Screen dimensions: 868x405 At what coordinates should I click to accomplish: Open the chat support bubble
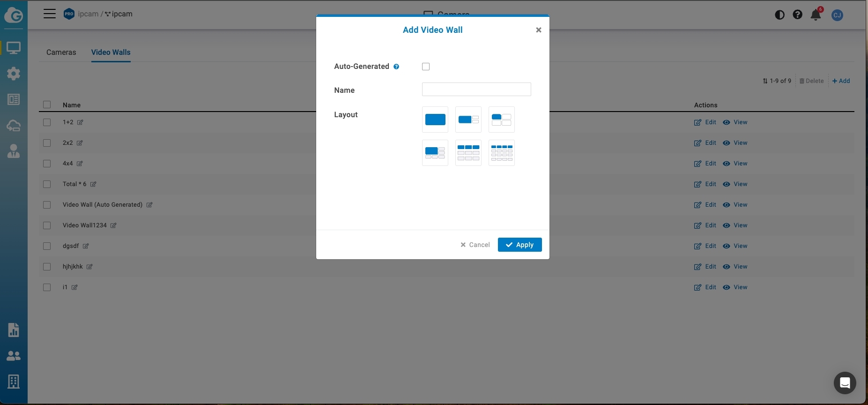pyautogui.click(x=845, y=383)
